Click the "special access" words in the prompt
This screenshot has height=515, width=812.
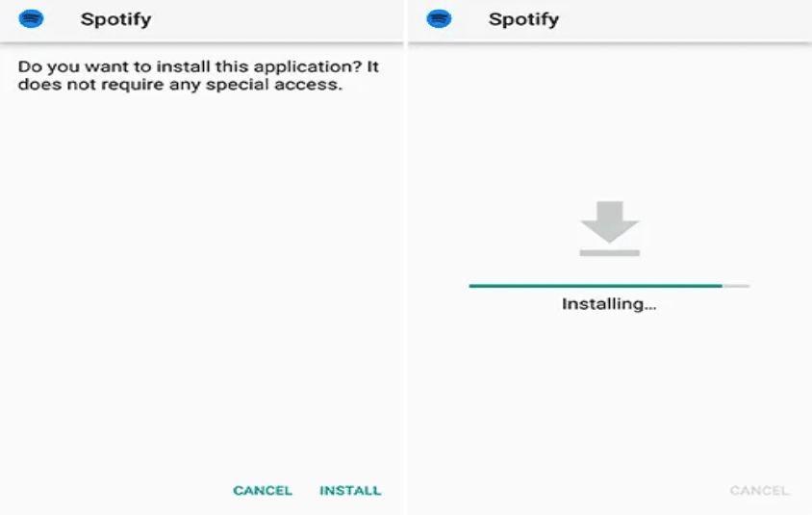click(274, 85)
